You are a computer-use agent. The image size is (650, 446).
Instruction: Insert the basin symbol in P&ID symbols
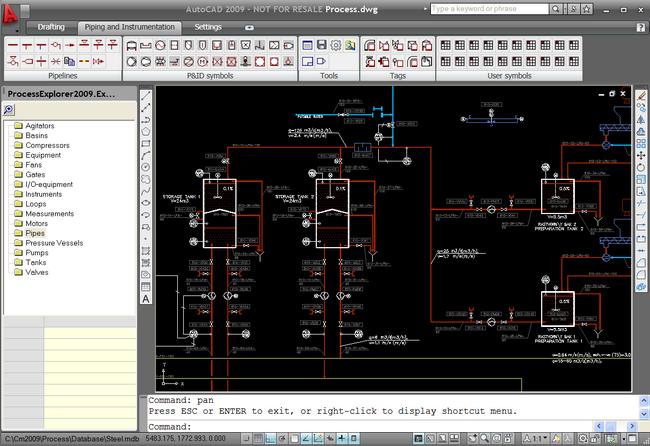146,45
